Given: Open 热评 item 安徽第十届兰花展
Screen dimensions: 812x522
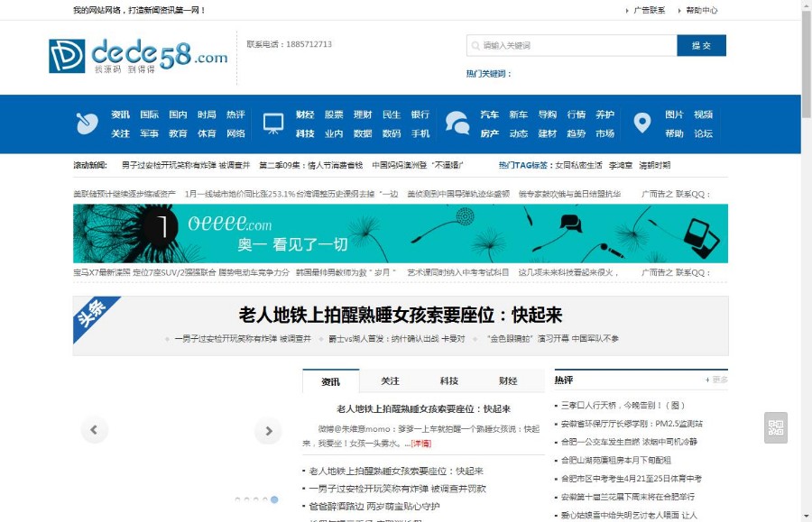Looking at the screenshot, I should (x=628, y=497).
